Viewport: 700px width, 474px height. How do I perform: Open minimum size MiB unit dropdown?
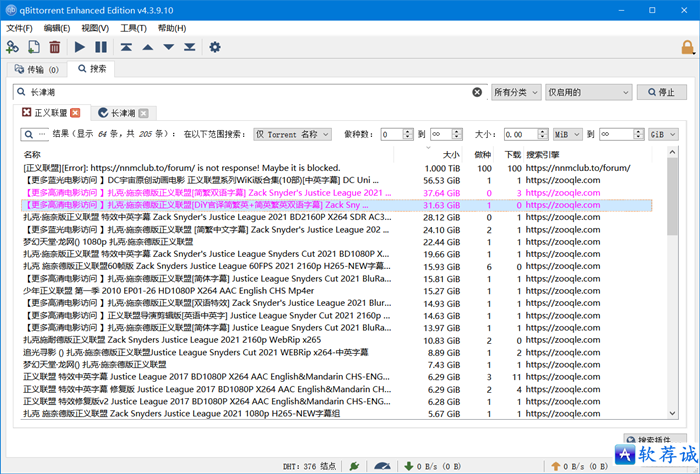(x=568, y=134)
